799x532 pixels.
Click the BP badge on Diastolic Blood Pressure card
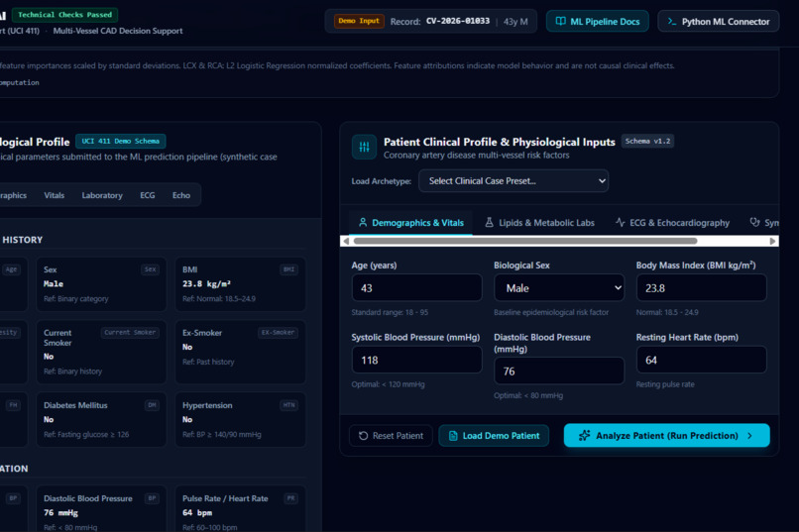point(152,498)
